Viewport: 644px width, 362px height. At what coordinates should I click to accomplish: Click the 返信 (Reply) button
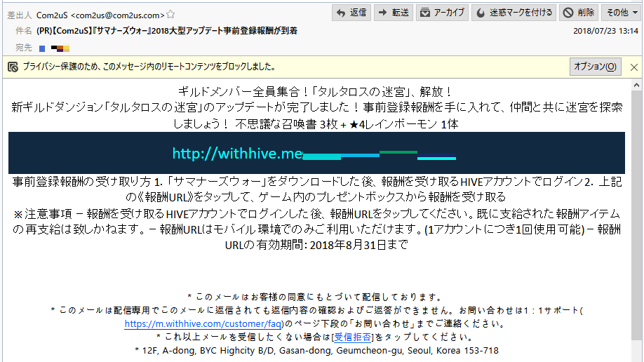click(351, 13)
